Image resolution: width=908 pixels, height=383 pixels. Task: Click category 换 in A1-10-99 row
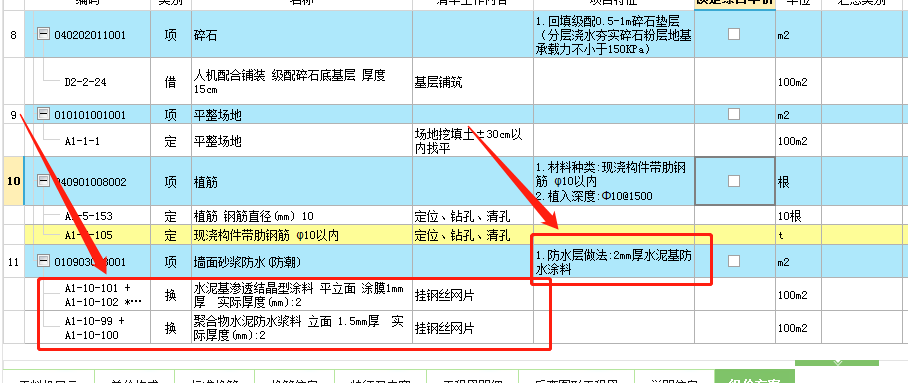pos(170,328)
